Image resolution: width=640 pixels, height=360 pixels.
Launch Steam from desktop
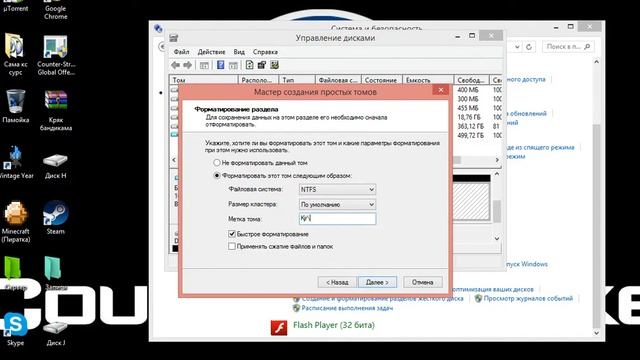(56, 218)
